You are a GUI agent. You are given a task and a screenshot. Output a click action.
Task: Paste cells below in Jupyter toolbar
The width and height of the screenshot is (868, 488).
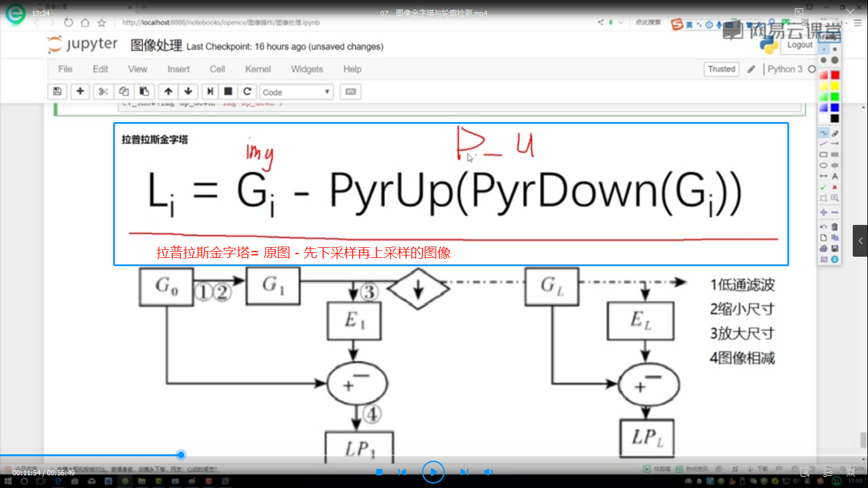(144, 91)
